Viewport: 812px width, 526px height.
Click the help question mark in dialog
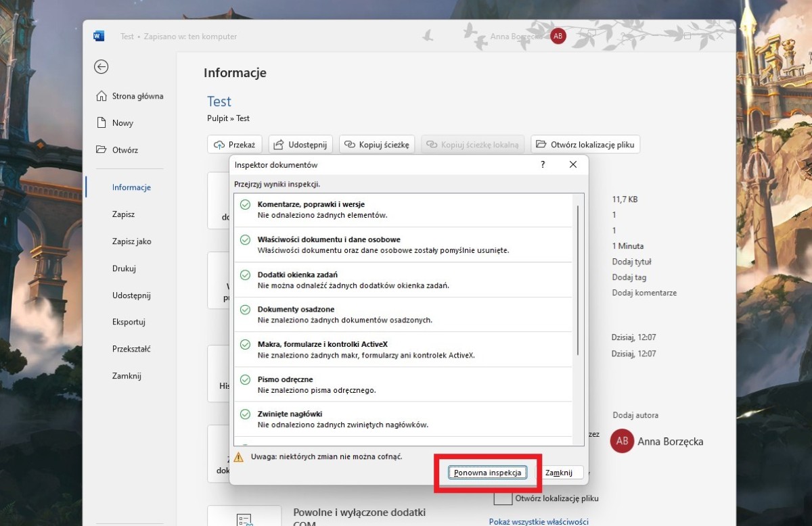click(543, 164)
